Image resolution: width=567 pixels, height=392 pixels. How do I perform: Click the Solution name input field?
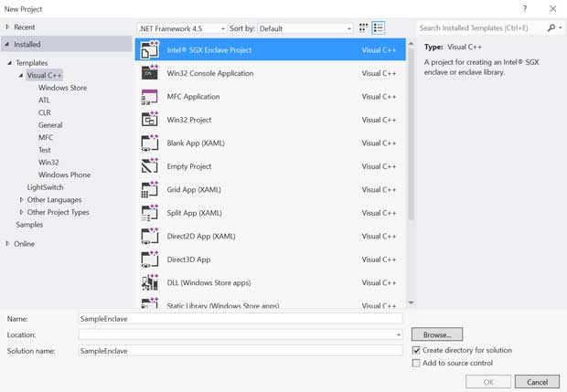(241, 351)
